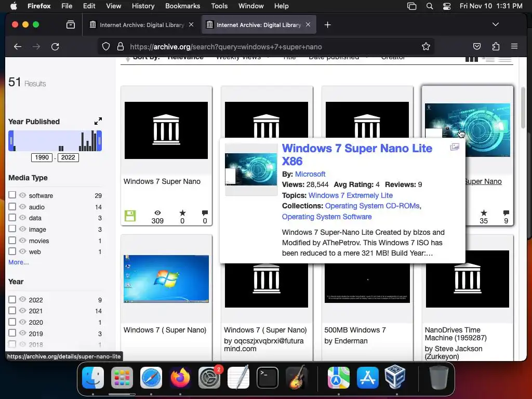Open TextEdit from the dock

(x=238, y=378)
